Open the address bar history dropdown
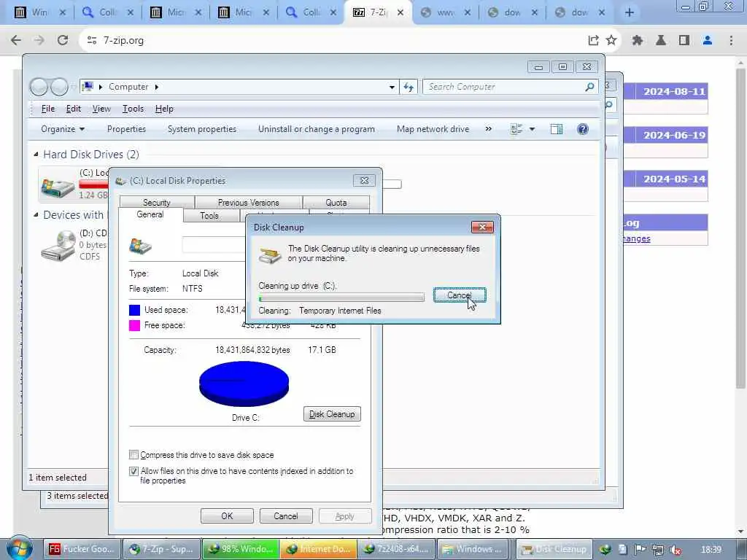747x560 pixels. (392, 87)
